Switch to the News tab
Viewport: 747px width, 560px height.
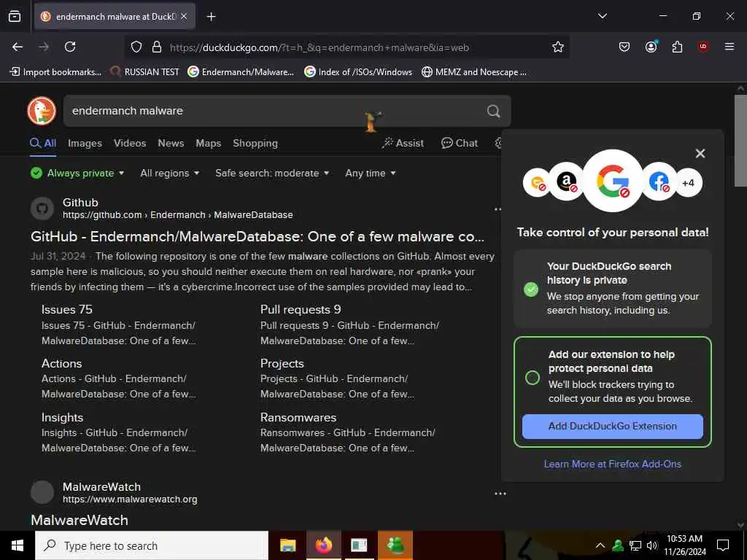pyautogui.click(x=171, y=143)
